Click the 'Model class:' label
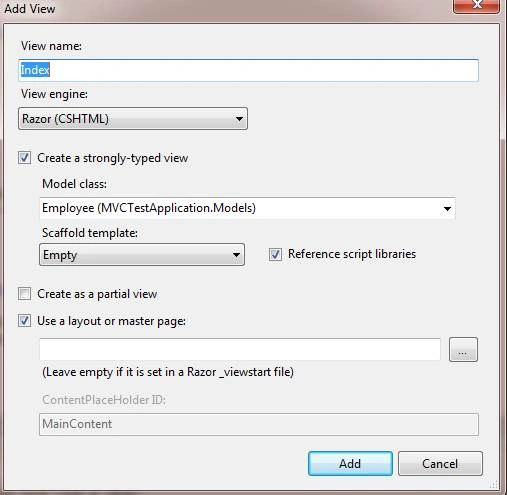Viewport: 507px width, 495px height. tap(75, 184)
